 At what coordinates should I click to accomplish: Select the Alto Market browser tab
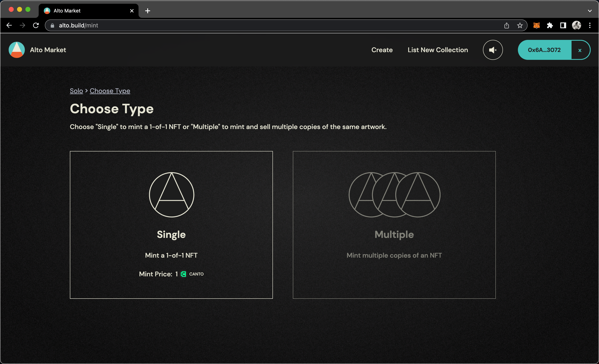[x=88, y=11]
